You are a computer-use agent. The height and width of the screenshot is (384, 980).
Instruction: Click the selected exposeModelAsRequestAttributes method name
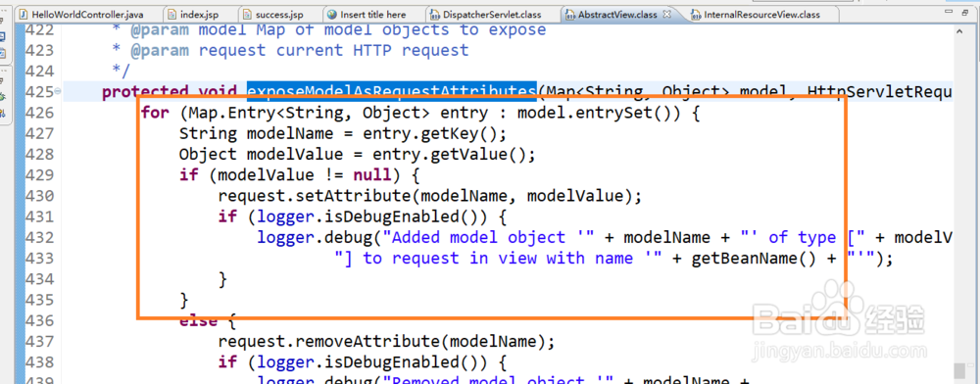pos(392,92)
